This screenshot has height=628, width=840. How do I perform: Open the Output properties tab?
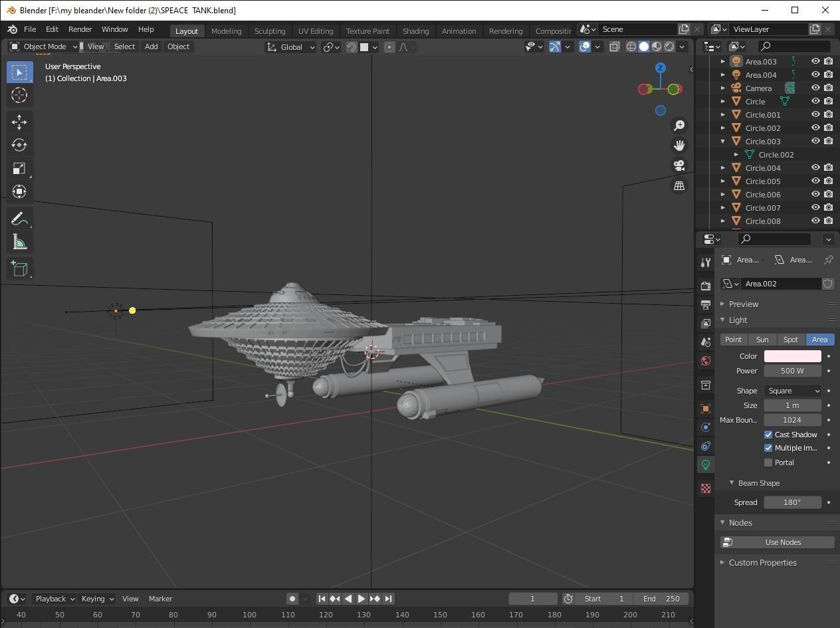706,304
